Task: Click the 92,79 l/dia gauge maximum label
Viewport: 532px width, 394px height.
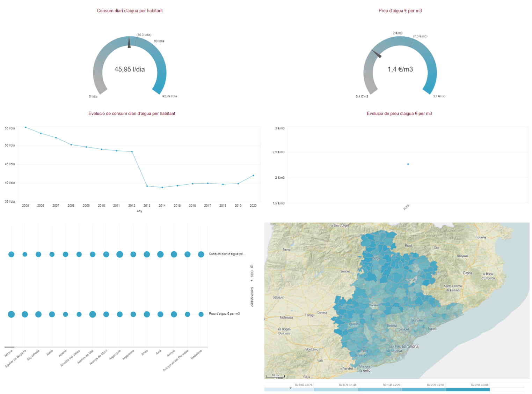Action: click(x=169, y=96)
